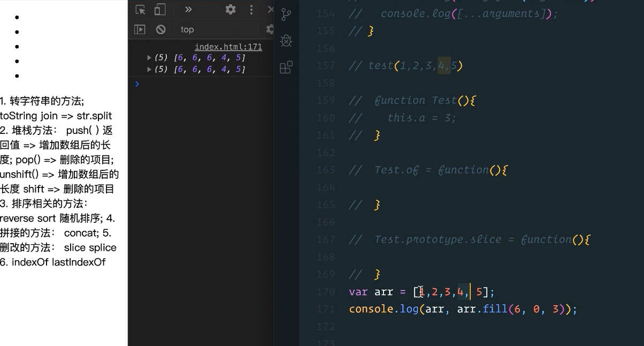
Task: Open the 'top' JavaScript context selector
Action: pos(187,29)
